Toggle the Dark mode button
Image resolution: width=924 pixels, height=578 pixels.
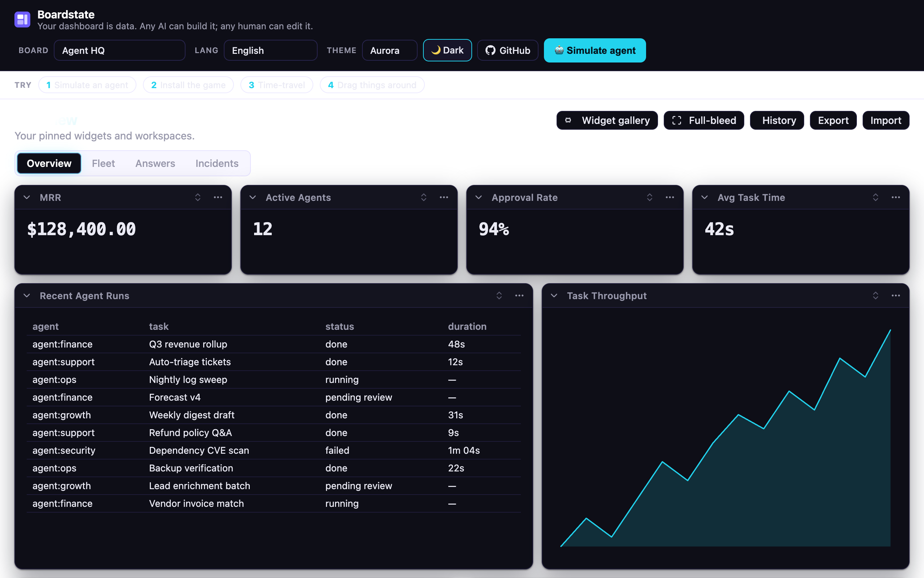click(x=447, y=50)
